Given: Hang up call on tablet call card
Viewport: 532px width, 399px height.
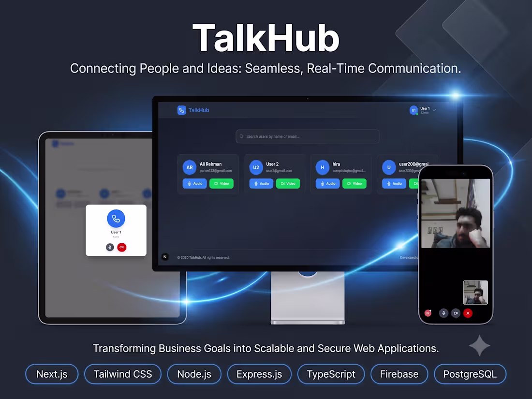Looking at the screenshot, I should (122, 247).
